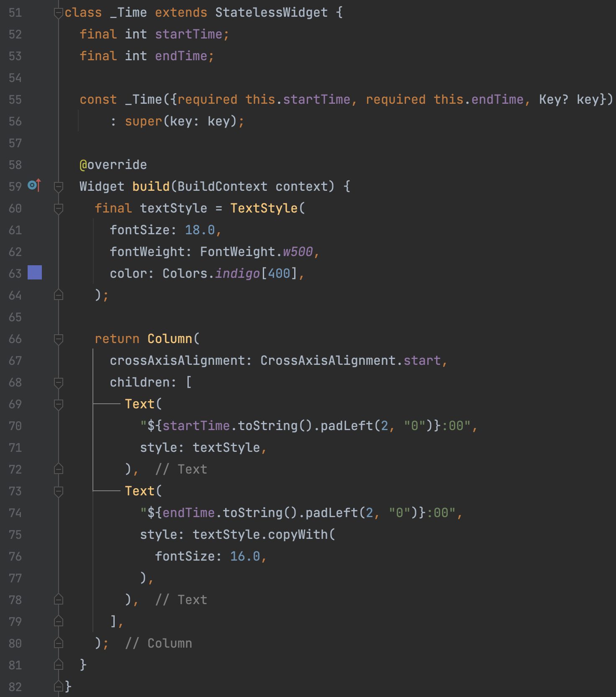Click Text constructor on line 69

140,404
